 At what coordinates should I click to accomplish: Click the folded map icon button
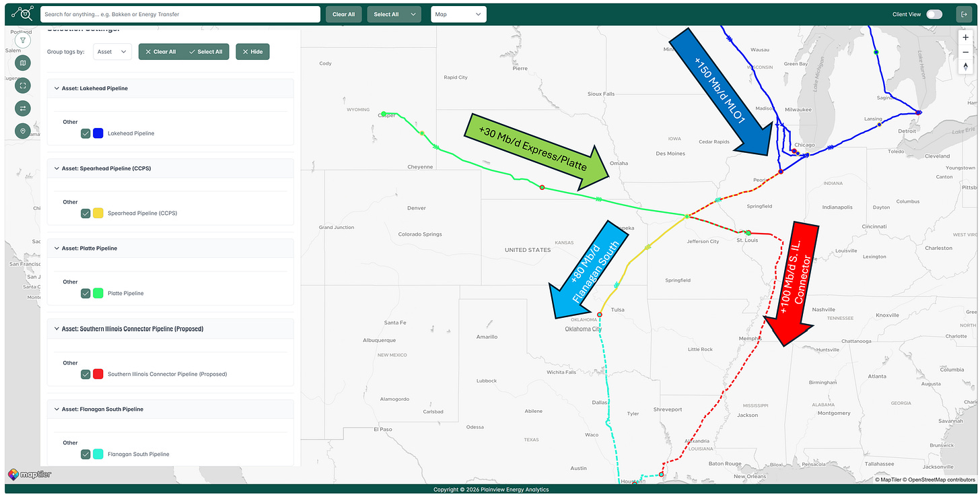point(23,63)
